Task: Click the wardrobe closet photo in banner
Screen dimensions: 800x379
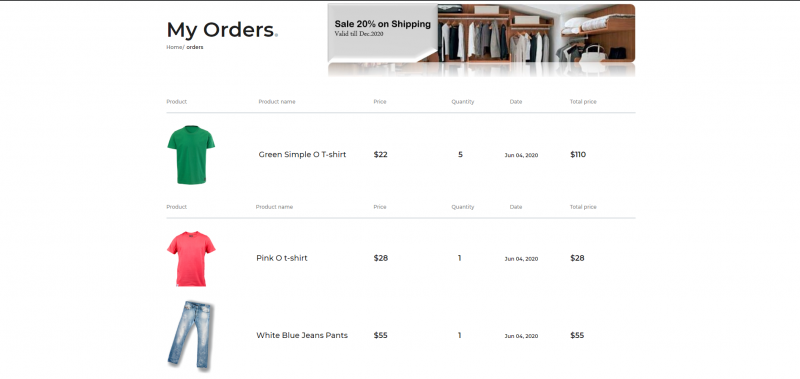Action: [x=536, y=33]
